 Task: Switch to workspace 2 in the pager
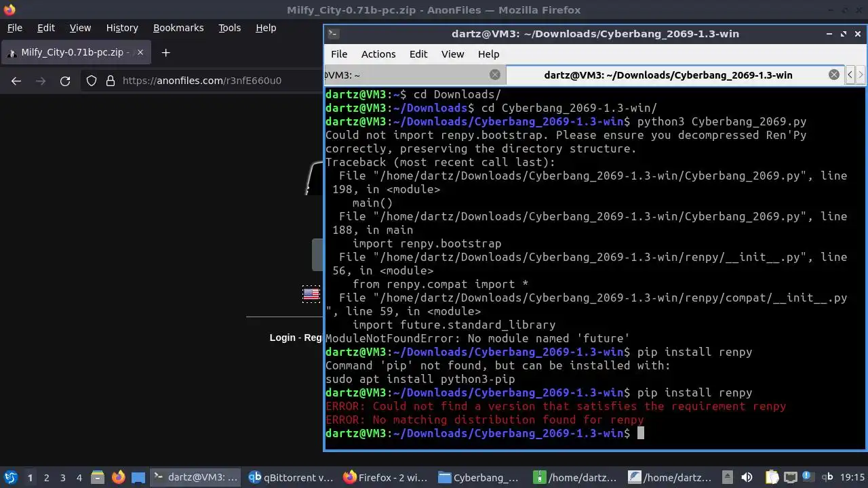point(47,477)
